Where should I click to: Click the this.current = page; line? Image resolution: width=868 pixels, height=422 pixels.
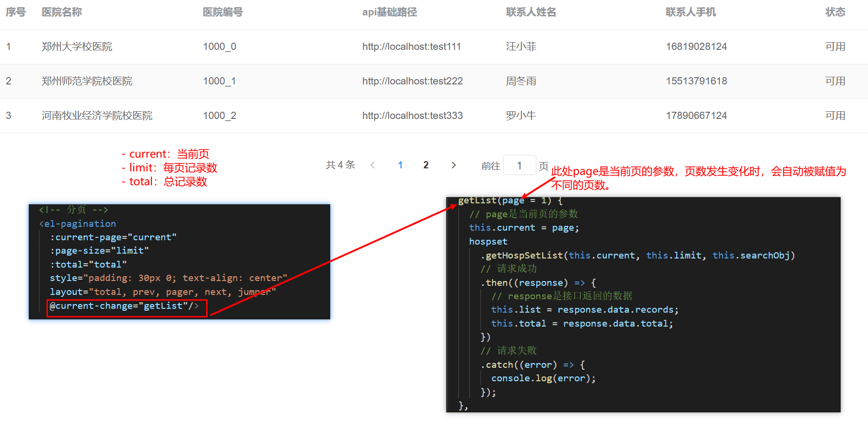tap(524, 228)
